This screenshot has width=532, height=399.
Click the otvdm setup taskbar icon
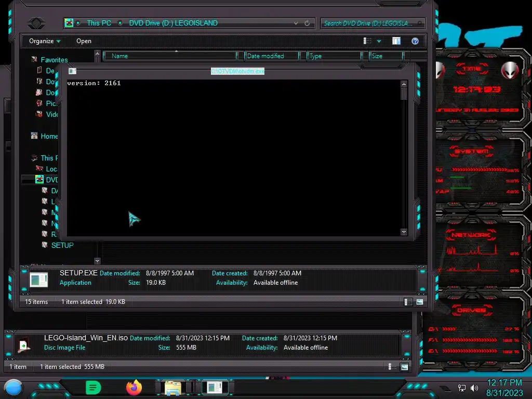[215, 388]
